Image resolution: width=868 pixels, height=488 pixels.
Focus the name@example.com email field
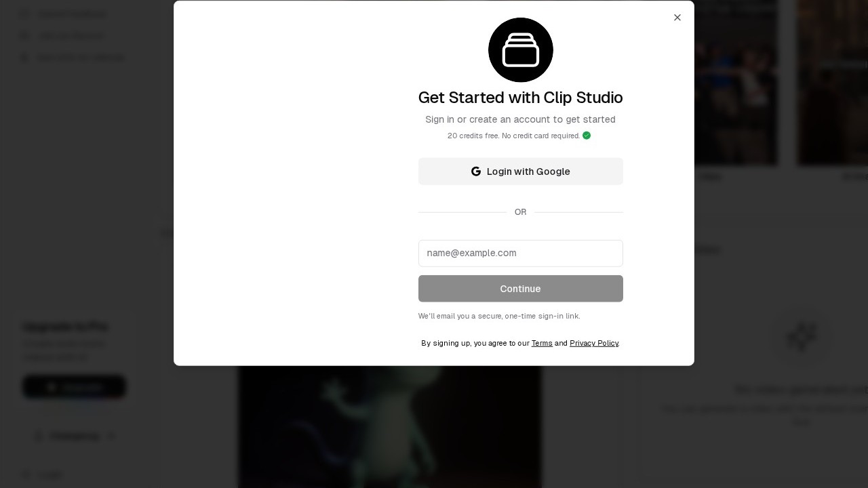[x=521, y=253]
